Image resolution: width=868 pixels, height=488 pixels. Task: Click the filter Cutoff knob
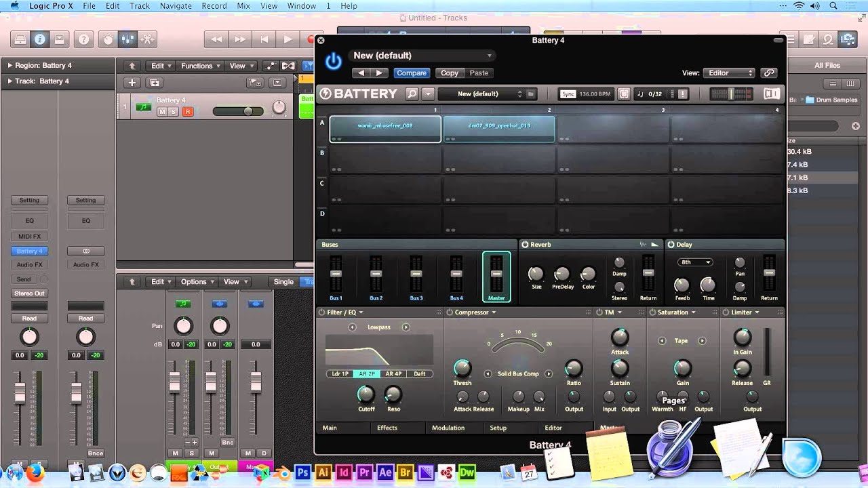click(x=366, y=394)
